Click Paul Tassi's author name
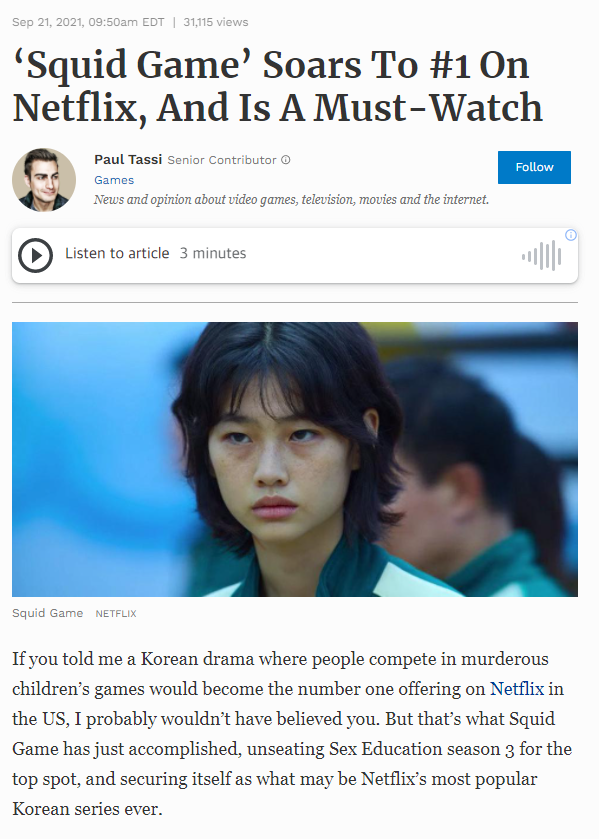 click(128, 159)
